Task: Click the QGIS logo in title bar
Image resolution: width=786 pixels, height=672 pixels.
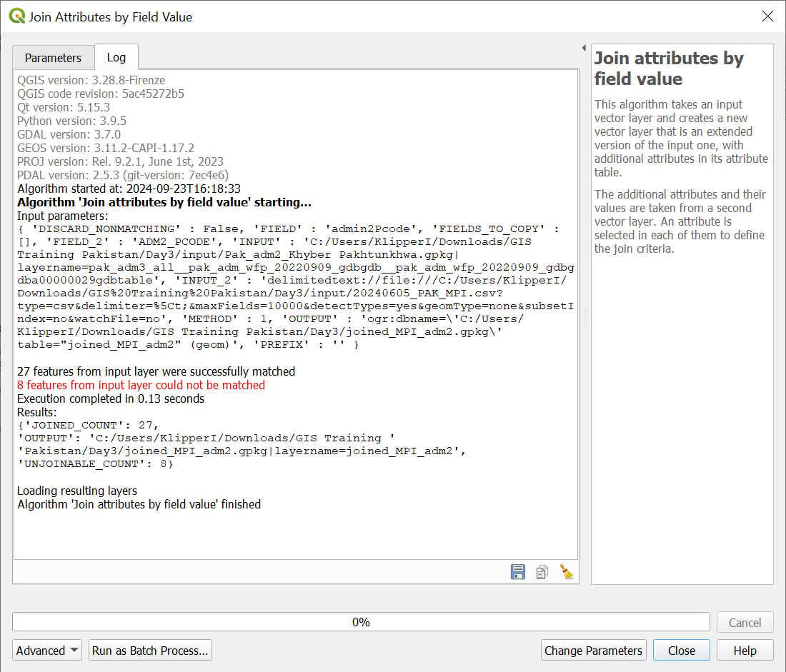Action: (17, 16)
